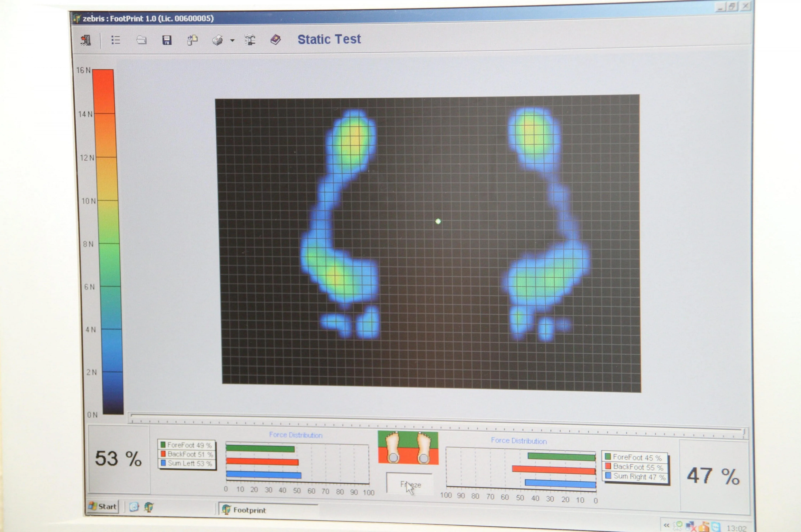The height and width of the screenshot is (532, 801).
Task: Launch FootPrint from the quick launch icon
Action: (x=149, y=508)
